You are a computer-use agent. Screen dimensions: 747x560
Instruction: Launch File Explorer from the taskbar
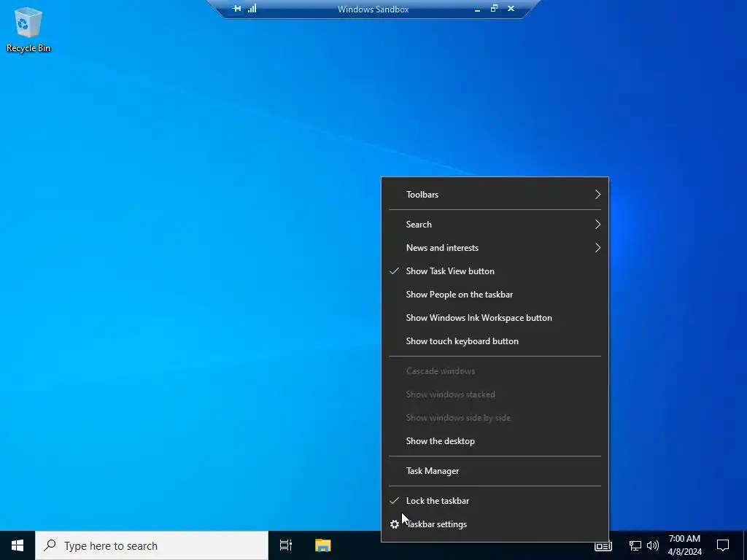click(322, 545)
